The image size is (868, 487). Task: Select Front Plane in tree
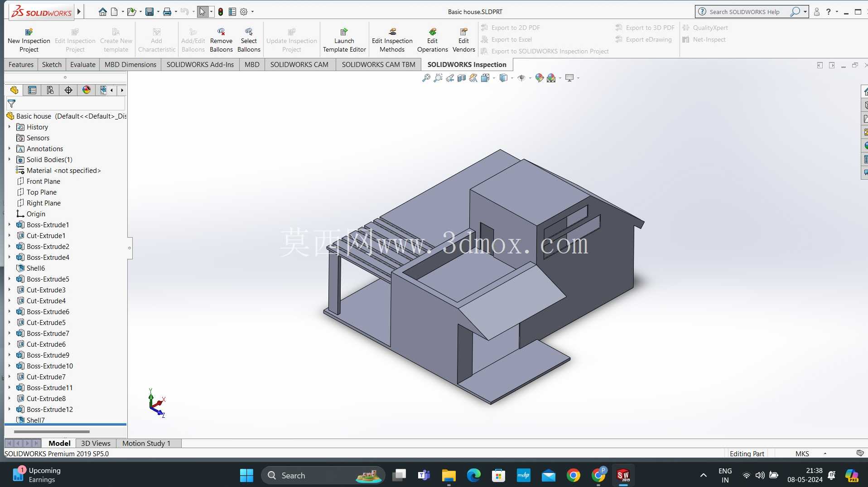tap(43, 181)
